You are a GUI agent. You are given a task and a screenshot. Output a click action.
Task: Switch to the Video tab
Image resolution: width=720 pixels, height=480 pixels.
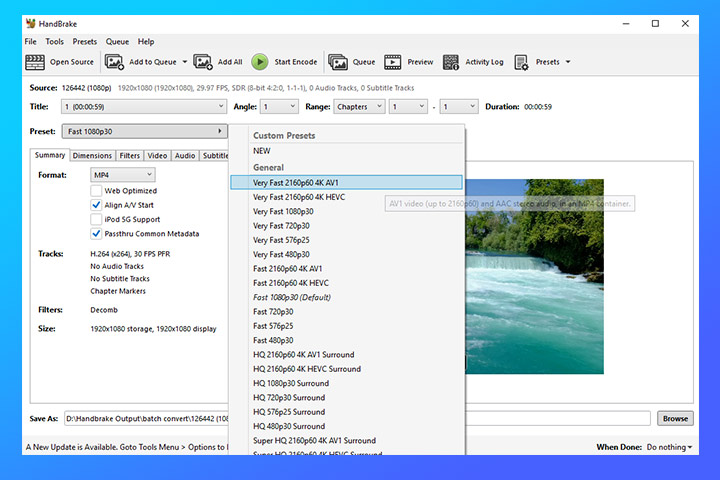(x=157, y=156)
